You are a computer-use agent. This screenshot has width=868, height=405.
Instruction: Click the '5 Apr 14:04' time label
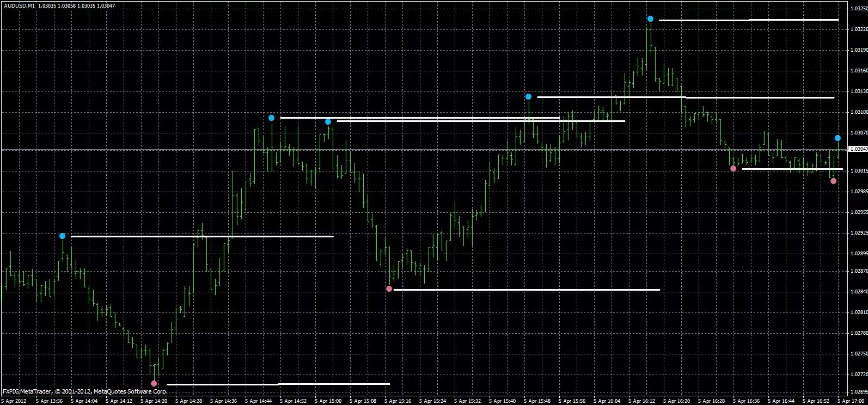click(x=85, y=401)
